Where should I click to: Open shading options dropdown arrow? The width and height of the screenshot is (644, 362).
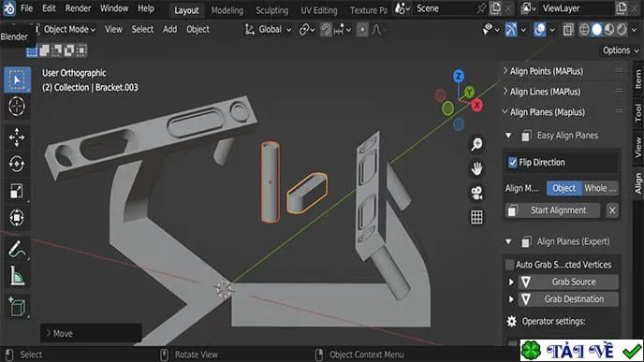click(635, 30)
